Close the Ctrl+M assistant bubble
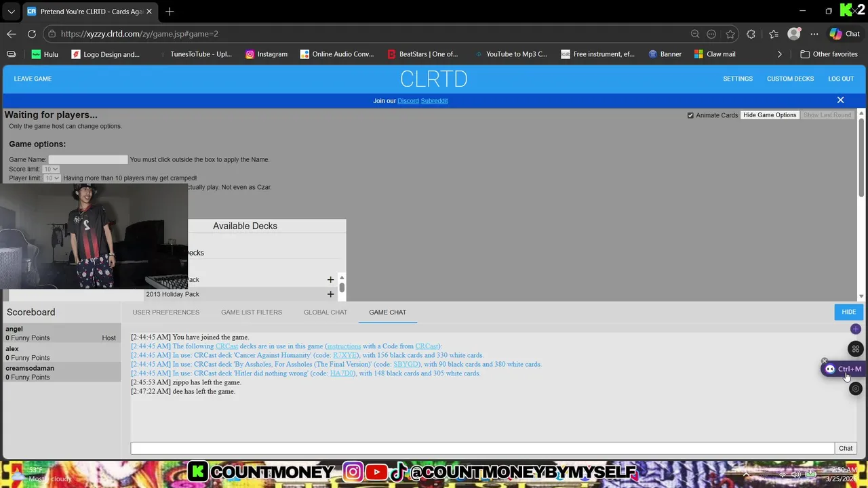The width and height of the screenshot is (868, 488). pos(825,361)
